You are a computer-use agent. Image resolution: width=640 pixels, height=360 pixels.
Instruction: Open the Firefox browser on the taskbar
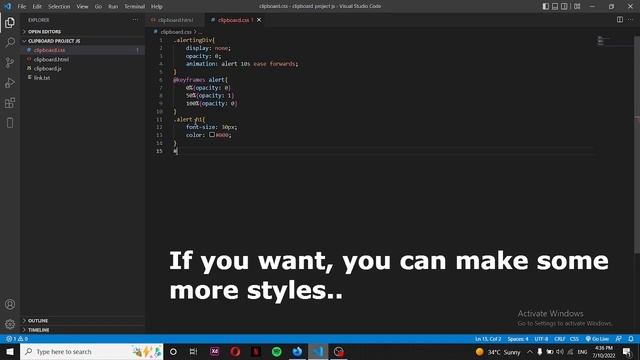tap(297, 351)
